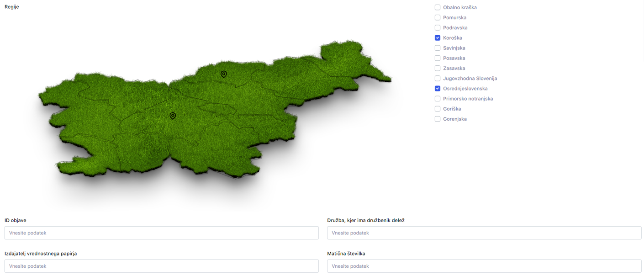Image resolution: width=644 pixels, height=276 pixels.
Task: Focus the ID objave input field
Action: [x=161, y=233]
